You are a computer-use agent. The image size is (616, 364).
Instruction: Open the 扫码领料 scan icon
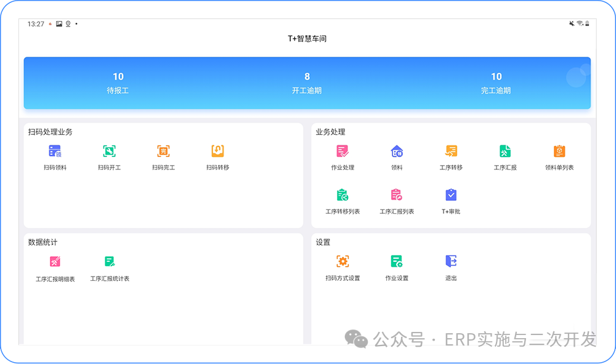tap(55, 152)
